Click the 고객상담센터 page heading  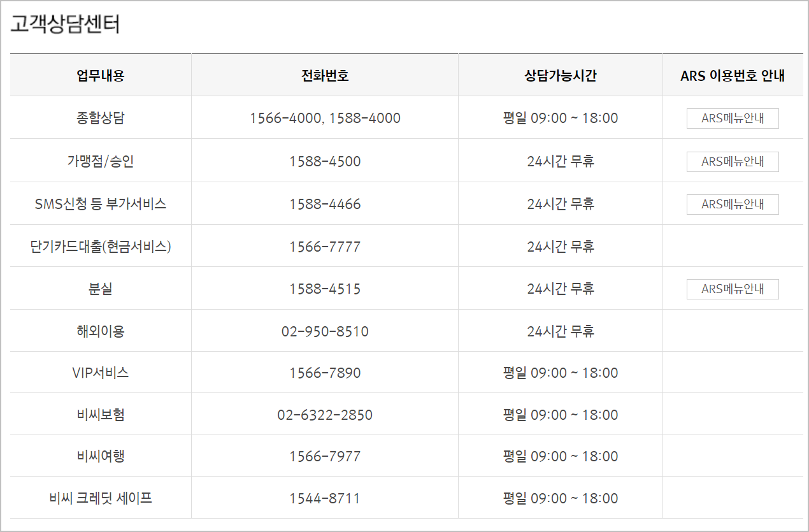(65, 24)
